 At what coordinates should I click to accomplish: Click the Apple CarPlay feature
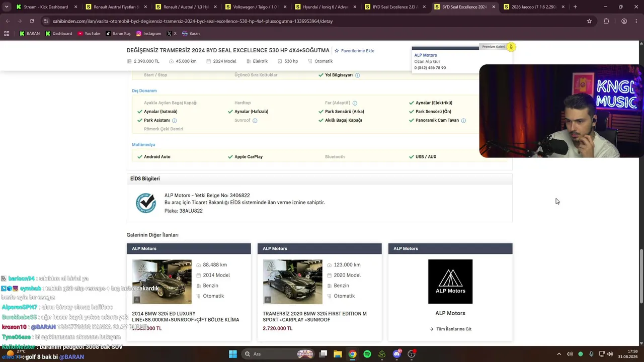pyautogui.click(x=249, y=157)
